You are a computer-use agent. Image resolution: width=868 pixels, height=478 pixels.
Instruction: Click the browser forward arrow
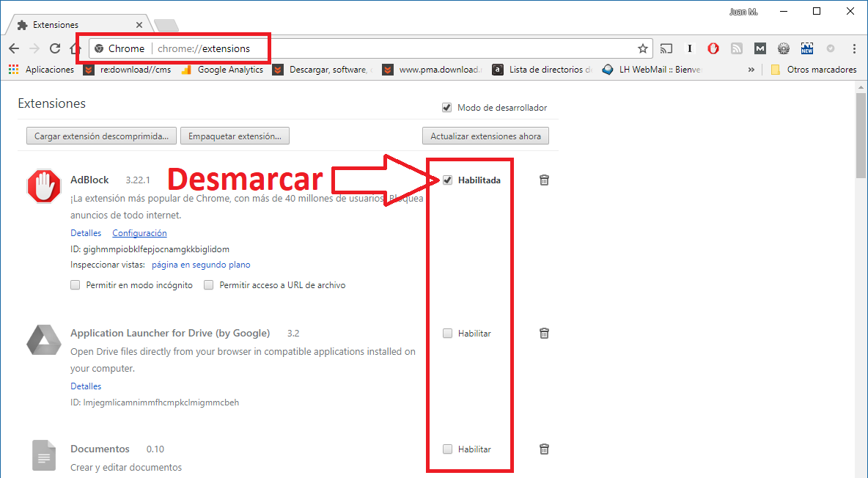coord(34,48)
